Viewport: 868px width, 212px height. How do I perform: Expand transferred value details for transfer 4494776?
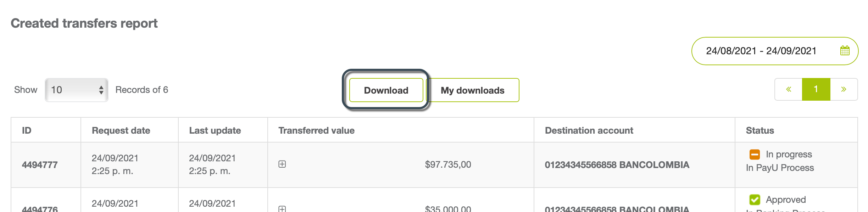pos(282,209)
